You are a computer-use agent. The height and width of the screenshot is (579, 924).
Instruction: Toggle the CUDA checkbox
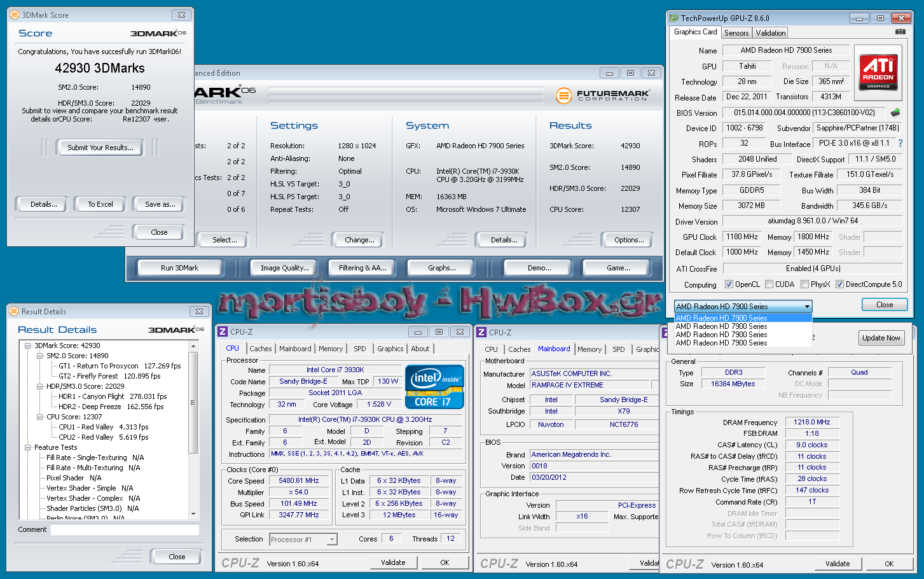[769, 284]
